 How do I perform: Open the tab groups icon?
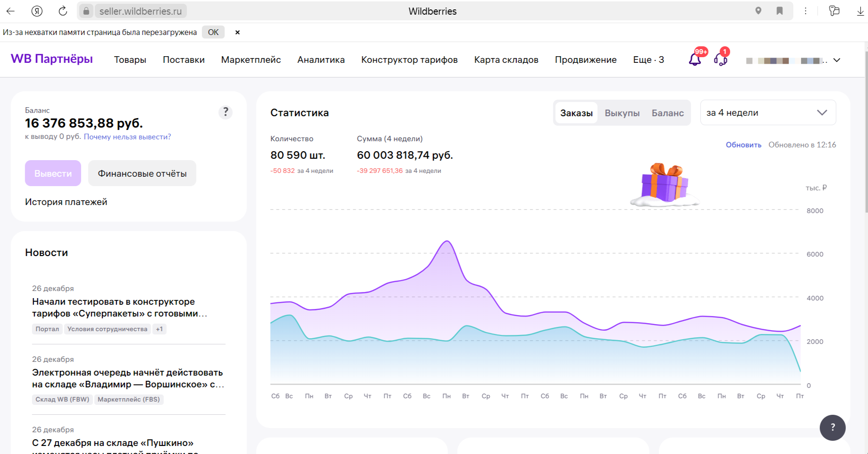[x=834, y=11]
